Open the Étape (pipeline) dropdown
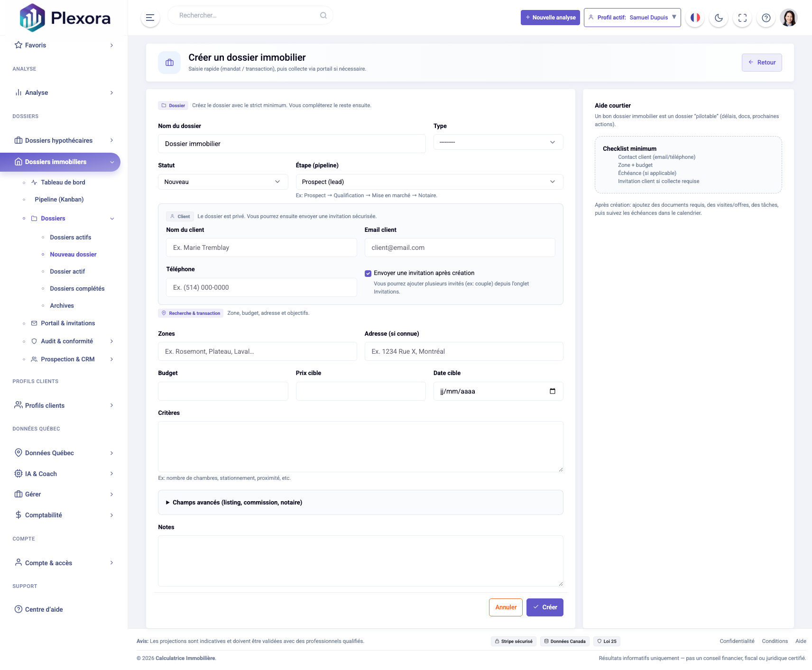Image resolution: width=812 pixels, height=670 pixels. point(429,182)
